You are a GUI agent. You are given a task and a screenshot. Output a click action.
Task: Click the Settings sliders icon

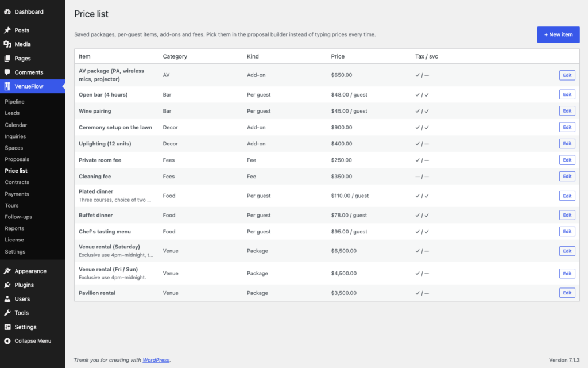tap(7, 327)
